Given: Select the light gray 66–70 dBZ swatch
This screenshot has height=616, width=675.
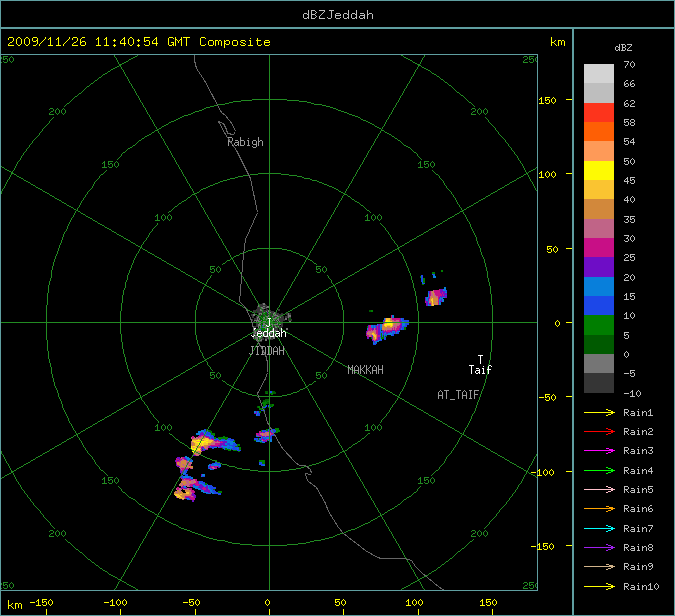Looking at the screenshot, I should (x=599, y=74).
